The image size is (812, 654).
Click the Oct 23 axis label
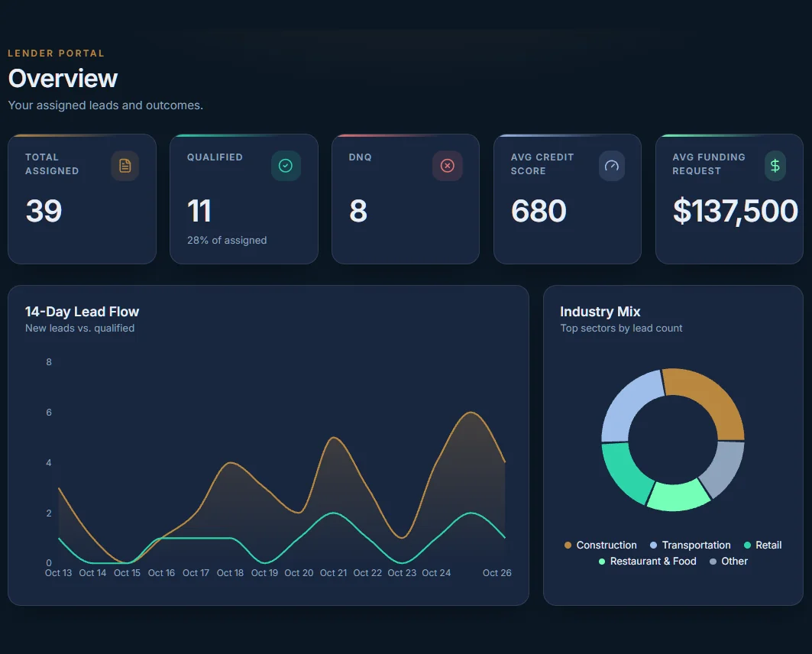(x=402, y=573)
